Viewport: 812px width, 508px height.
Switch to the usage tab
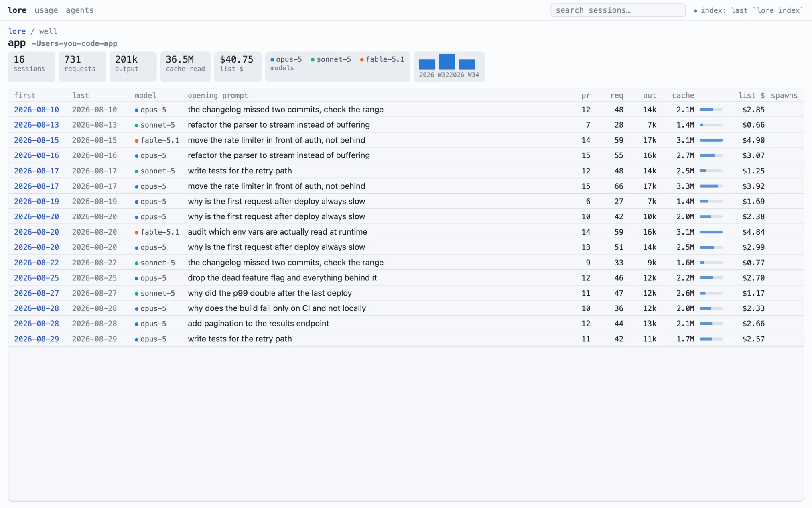click(x=46, y=10)
